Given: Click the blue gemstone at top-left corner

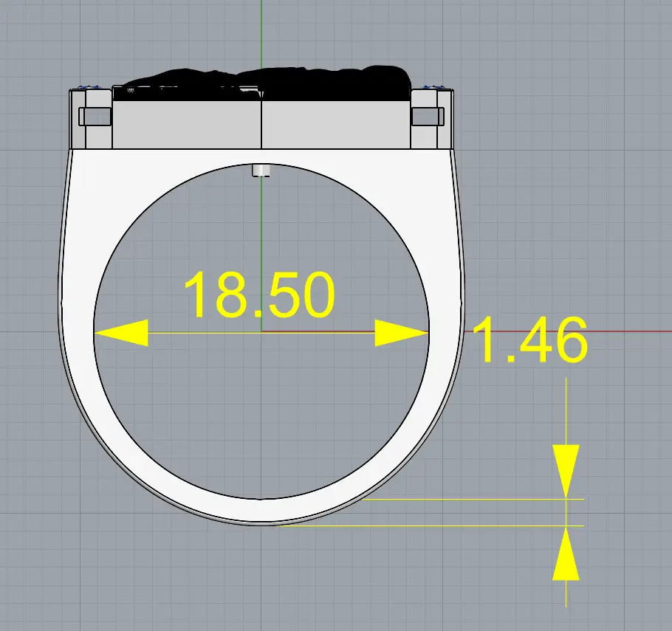Looking at the screenshot, I should tap(82, 87).
